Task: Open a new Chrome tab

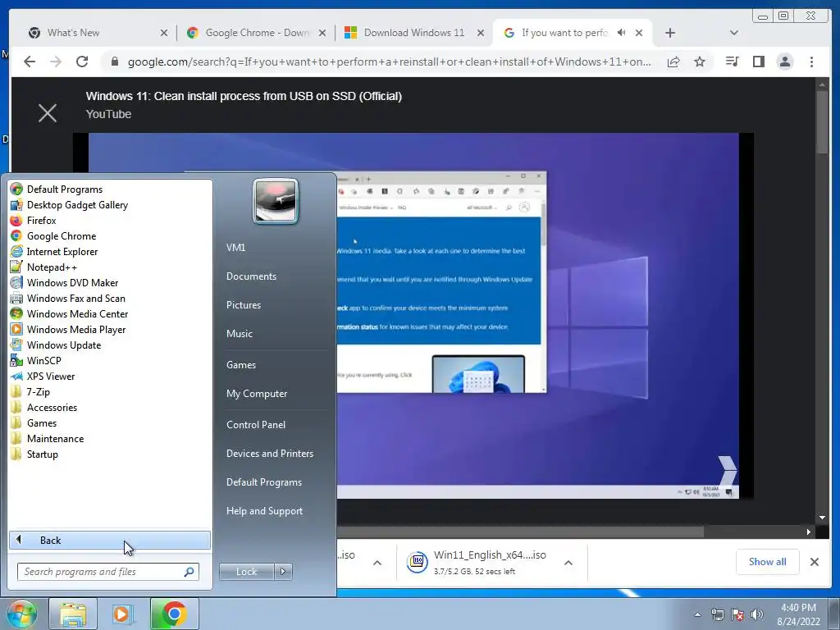Action: pyautogui.click(x=669, y=33)
